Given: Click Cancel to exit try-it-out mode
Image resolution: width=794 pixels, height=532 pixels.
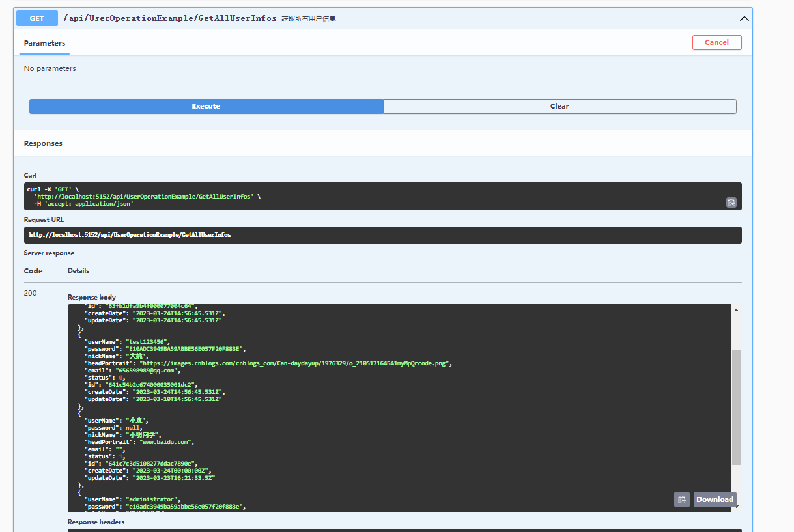Looking at the screenshot, I should click(716, 42).
